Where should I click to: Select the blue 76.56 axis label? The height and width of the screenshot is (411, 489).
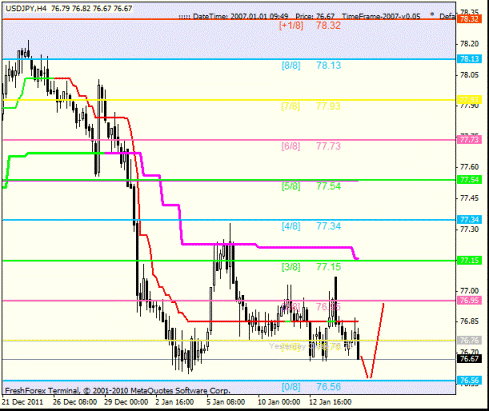[469, 380]
